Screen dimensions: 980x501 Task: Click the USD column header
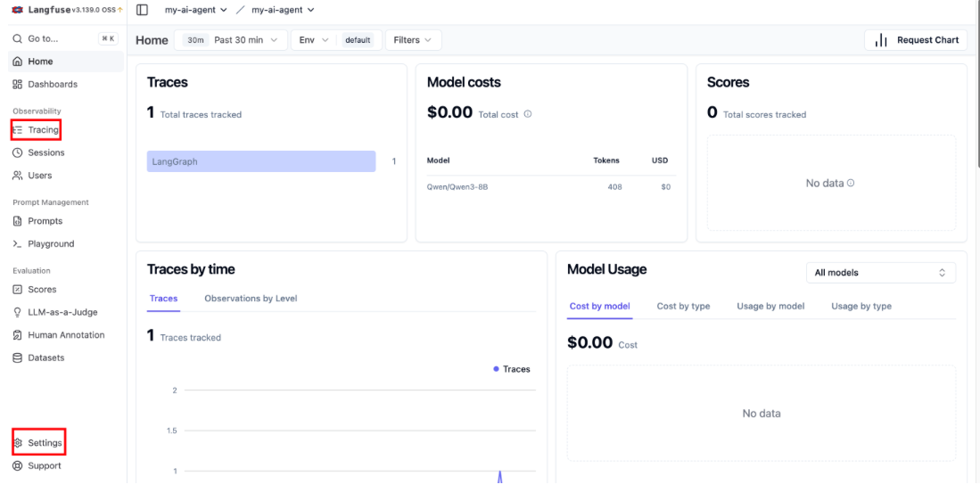pos(660,160)
